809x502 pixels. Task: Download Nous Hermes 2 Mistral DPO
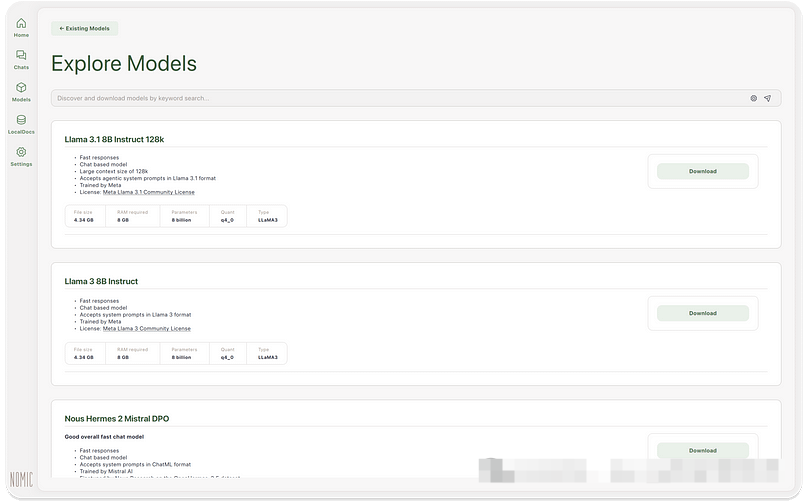tap(703, 450)
